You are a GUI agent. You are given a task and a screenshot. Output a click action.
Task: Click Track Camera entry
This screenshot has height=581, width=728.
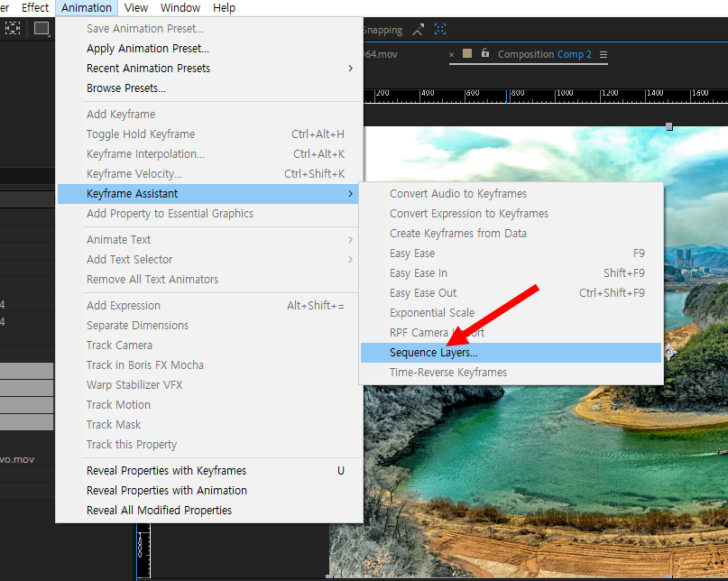click(x=209, y=346)
